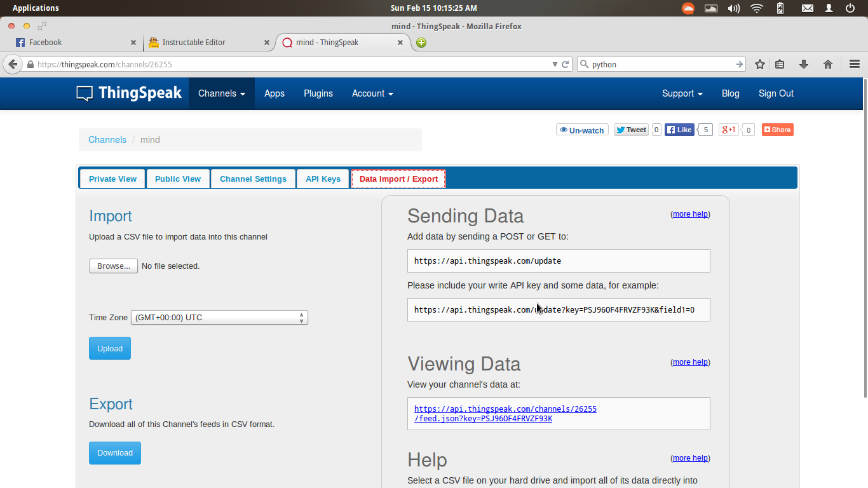The width and height of the screenshot is (868, 488).
Task: Switch to the API Keys tab
Action: click(x=323, y=179)
